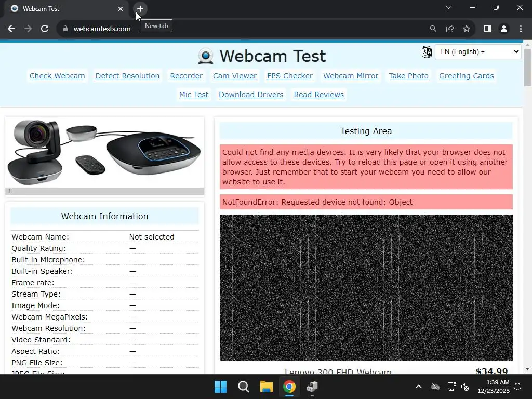Click the Webcam Information heading

tap(104, 217)
